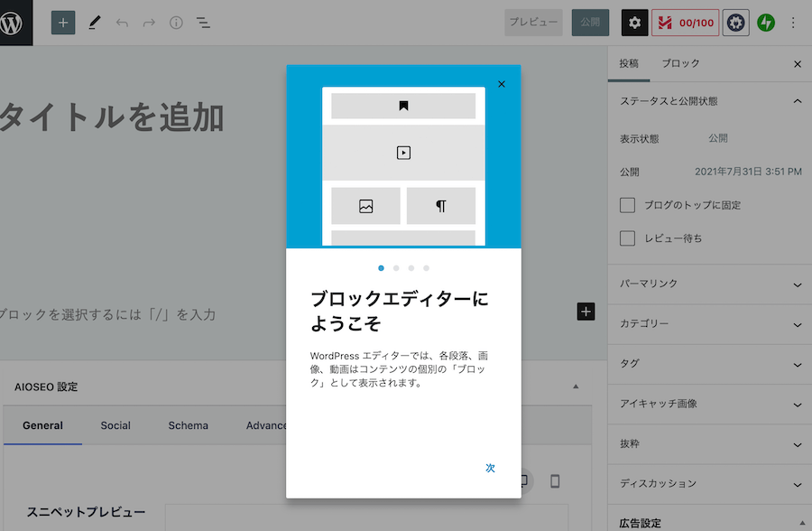The width and height of the screenshot is (812, 531).
Task: Expand the カテゴリー panel
Action: [709, 324]
